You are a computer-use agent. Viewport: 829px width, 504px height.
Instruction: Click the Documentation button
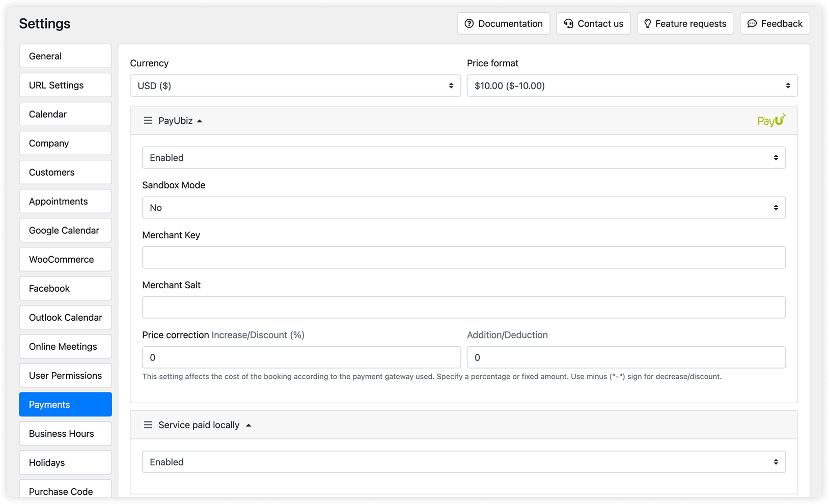[x=504, y=23]
